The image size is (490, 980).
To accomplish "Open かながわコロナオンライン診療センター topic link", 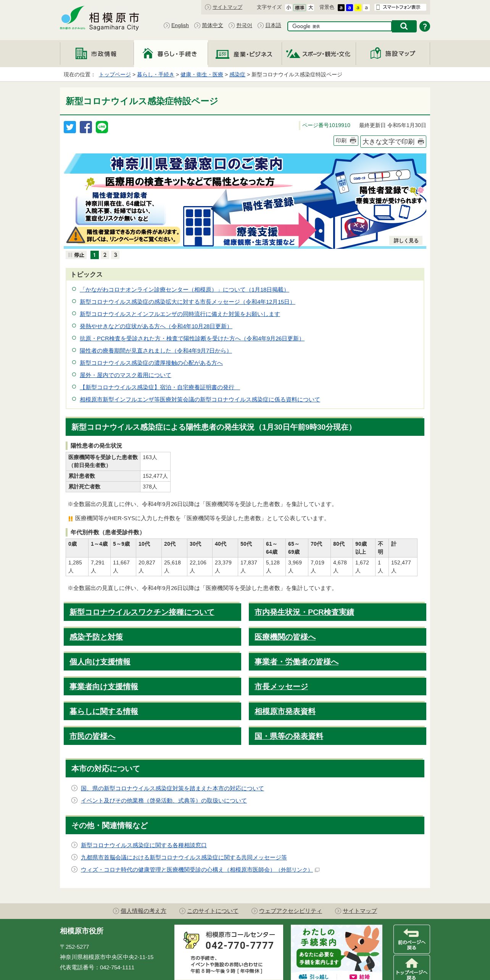I will click(184, 290).
